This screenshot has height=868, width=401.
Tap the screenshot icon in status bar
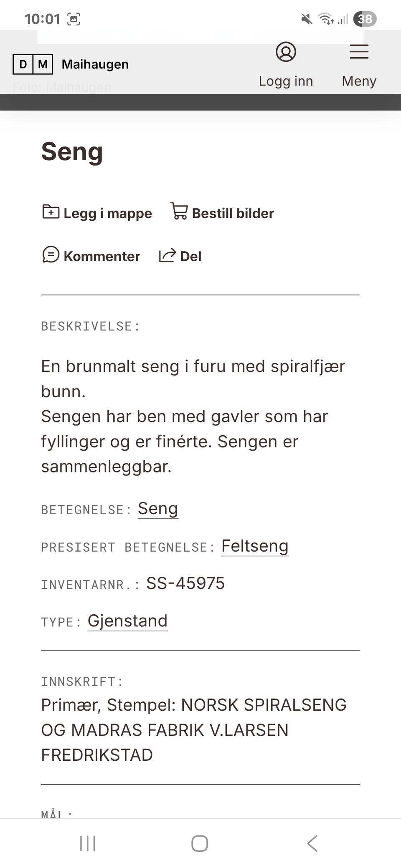[73, 19]
